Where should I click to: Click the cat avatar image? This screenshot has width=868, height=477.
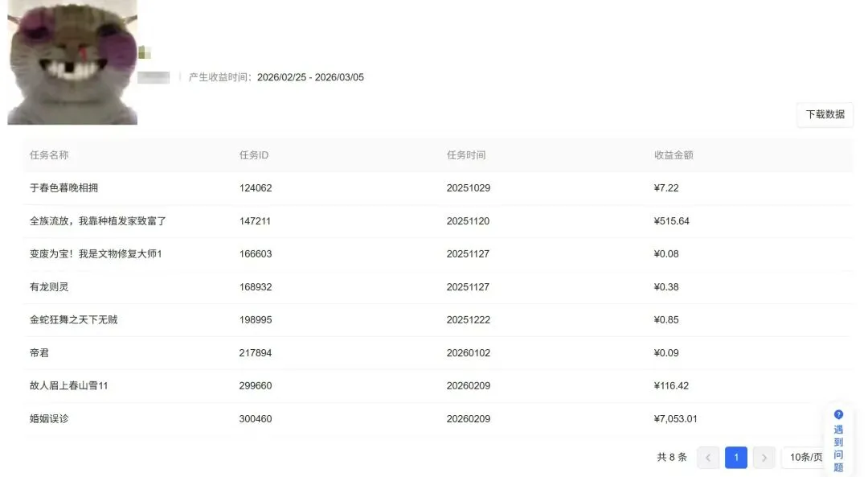pyautogui.click(x=72, y=62)
